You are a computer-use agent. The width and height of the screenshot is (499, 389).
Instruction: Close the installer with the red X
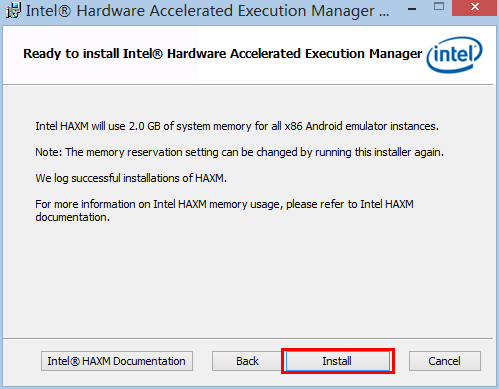(475, 7)
